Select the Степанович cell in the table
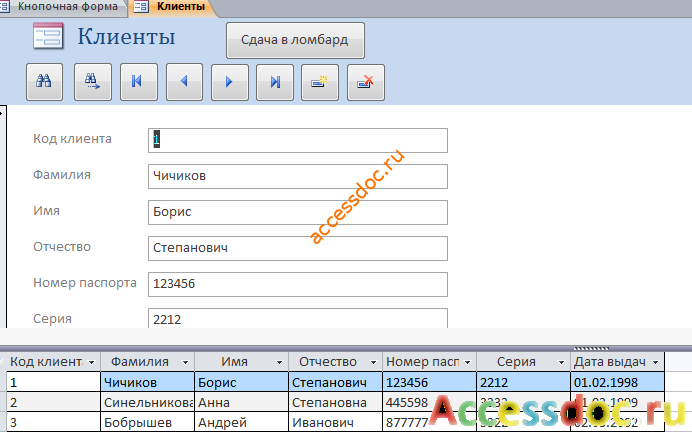 pyautogui.click(x=335, y=382)
